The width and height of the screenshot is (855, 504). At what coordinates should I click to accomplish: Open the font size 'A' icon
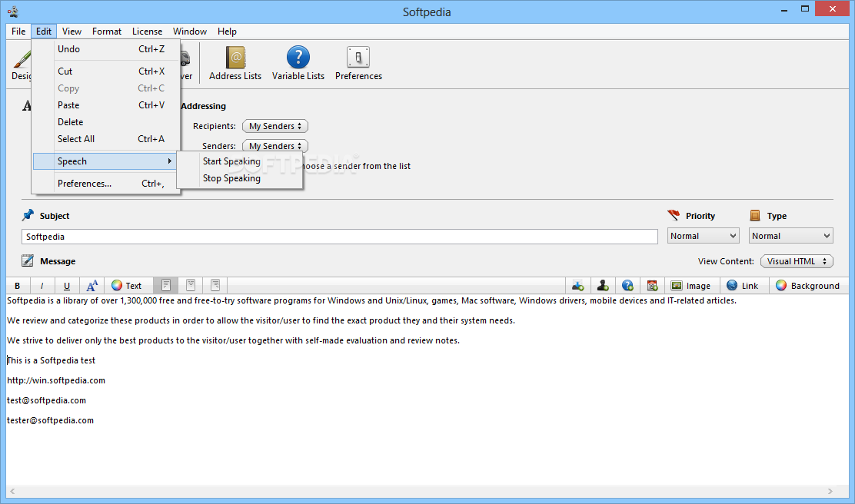click(91, 286)
